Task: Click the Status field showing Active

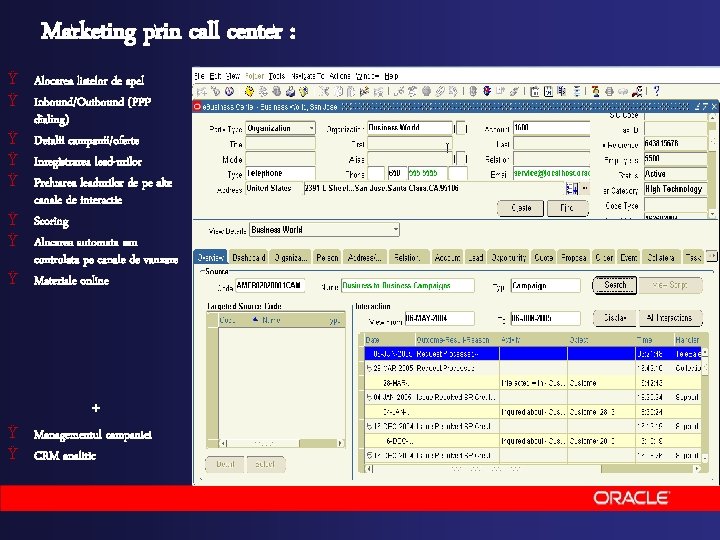Action: click(675, 174)
